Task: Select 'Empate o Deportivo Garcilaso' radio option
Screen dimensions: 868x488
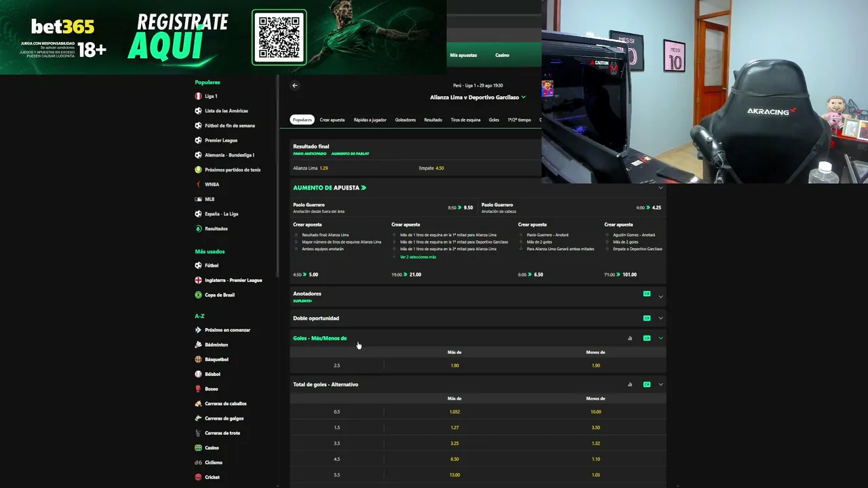Action: 608,249
